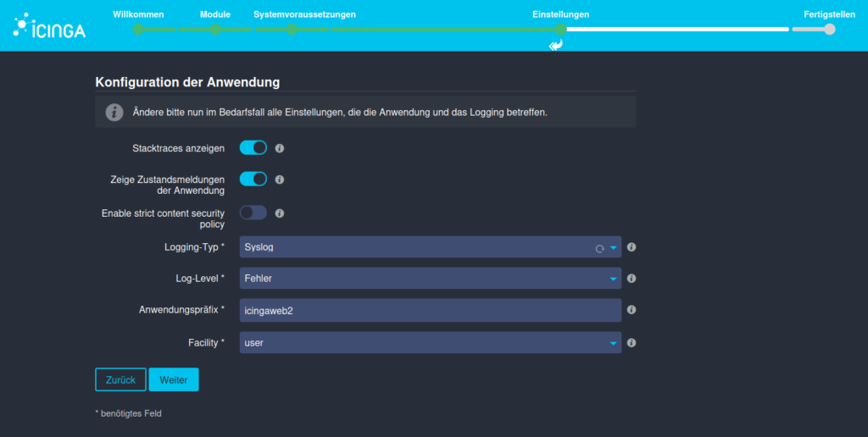Image resolution: width=868 pixels, height=437 pixels.
Task: Toggle off Zeige Zustandsmeldungen der Anwendung
Action: (253, 180)
